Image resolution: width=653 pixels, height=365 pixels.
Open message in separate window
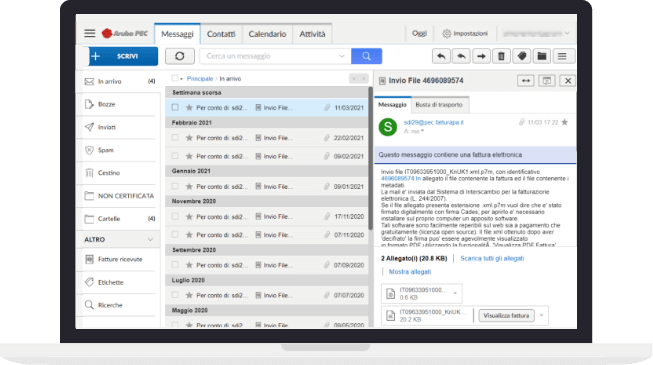tap(547, 81)
